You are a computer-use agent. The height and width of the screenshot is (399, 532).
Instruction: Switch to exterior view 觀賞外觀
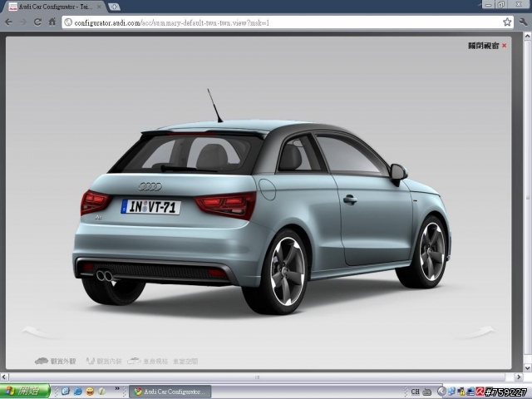[x=56, y=362]
